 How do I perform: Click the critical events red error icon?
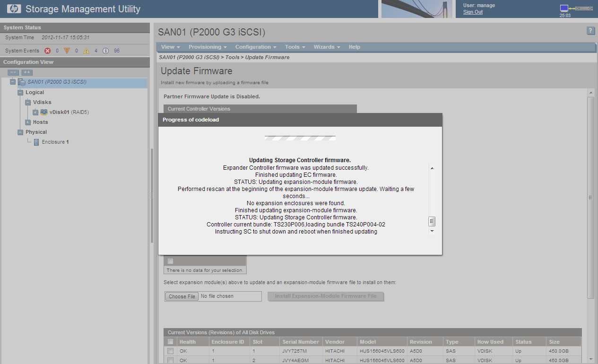click(47, 51)
